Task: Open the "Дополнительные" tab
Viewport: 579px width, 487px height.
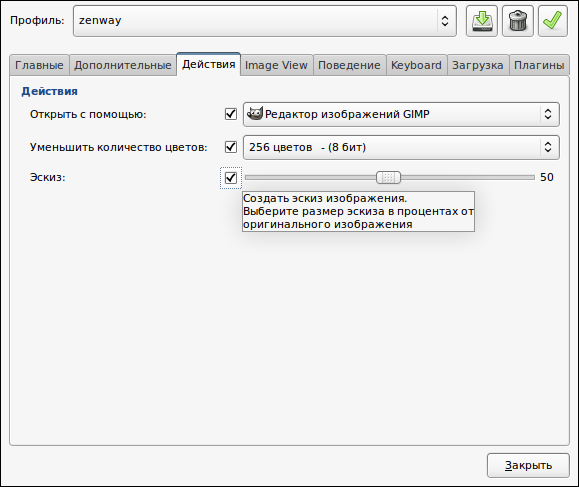Action: click(123, 65)
